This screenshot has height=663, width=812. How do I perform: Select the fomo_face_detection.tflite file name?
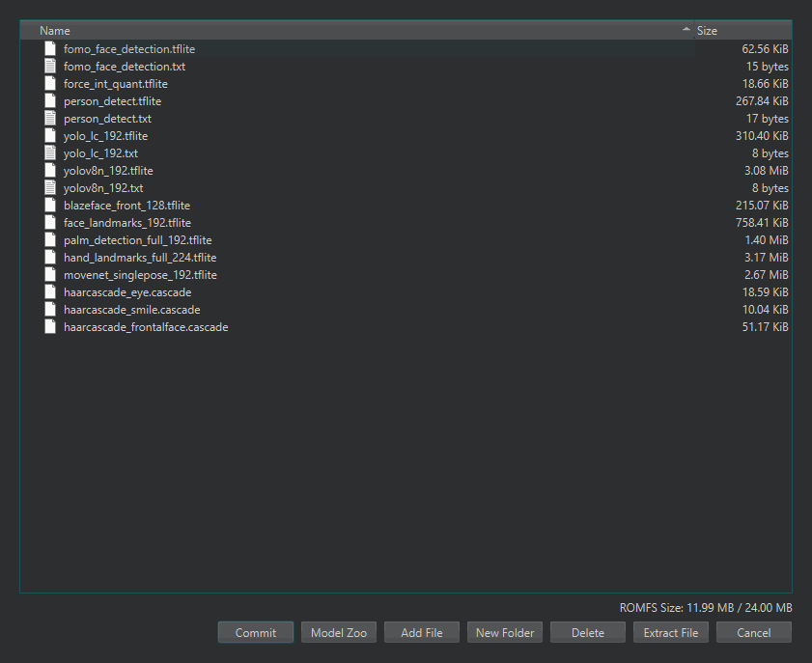click(129, 49)
